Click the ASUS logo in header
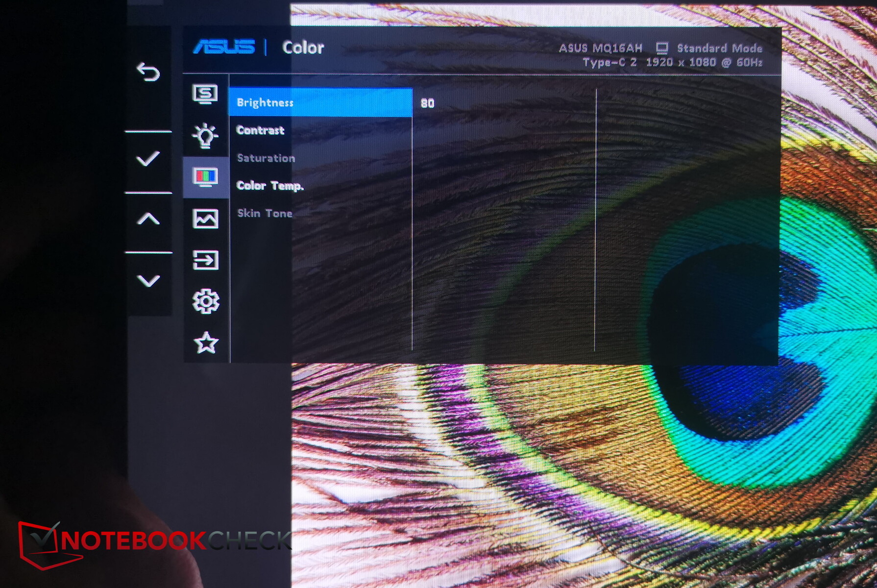This screenshot has width=877, height=588. click(224, 47)
